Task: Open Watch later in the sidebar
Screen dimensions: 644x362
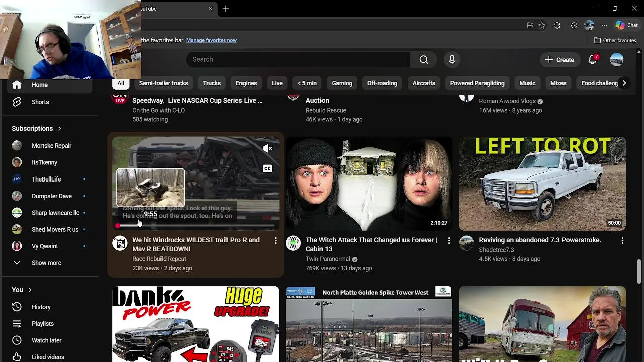Action: click(x=46, y=340)
